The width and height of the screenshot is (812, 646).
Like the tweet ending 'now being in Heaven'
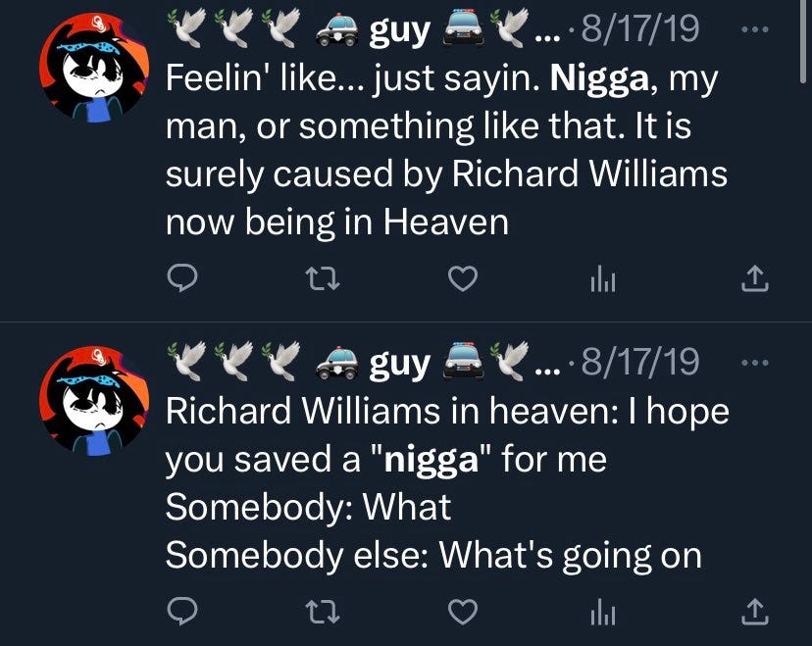pos(463,278)
